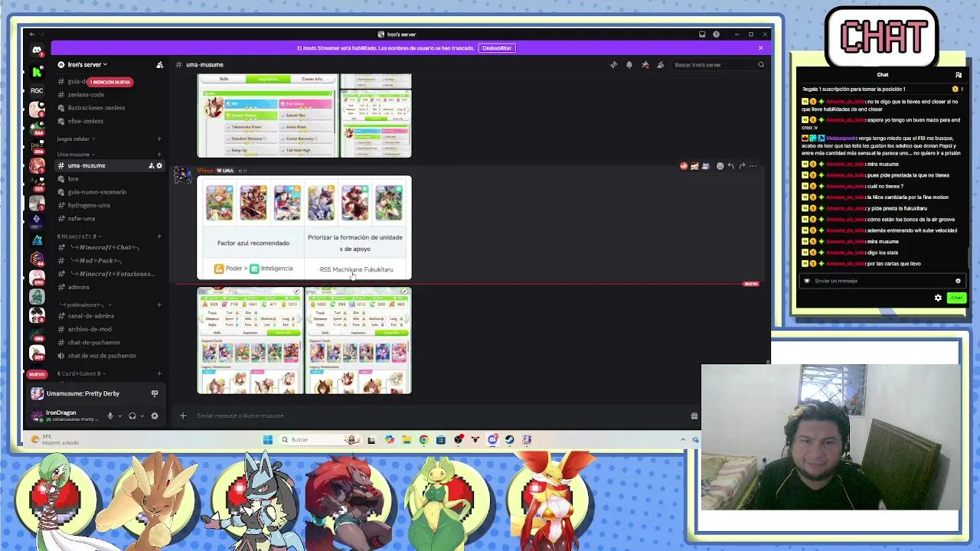980x551 pixels.
Task: Collapse the Uma musume category
Action: tap(74, 155)
